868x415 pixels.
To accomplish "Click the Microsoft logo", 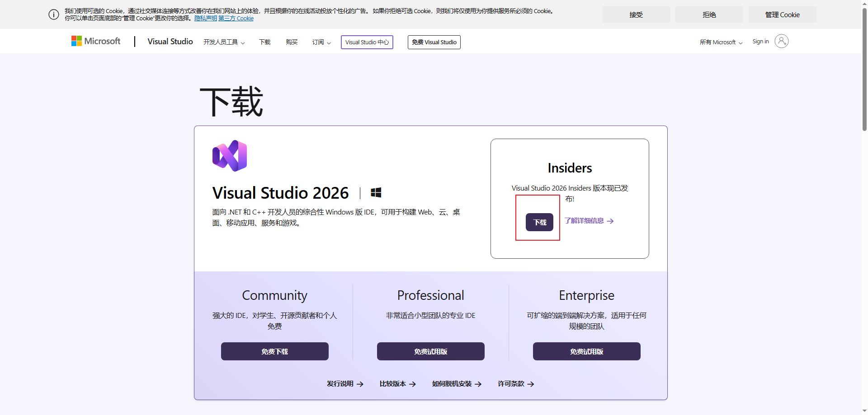I will pyautogui.click(x=96, y=42).
